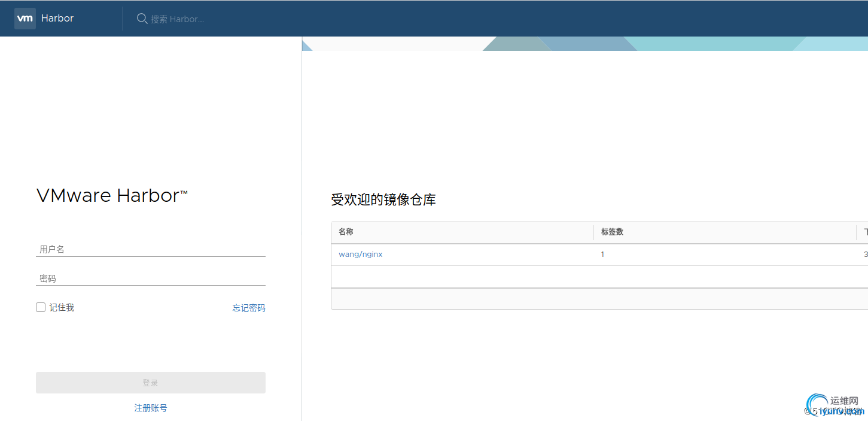The image size is (868, 421).
Task: Click the 用户名 username field
Action: tap(151, 249)
